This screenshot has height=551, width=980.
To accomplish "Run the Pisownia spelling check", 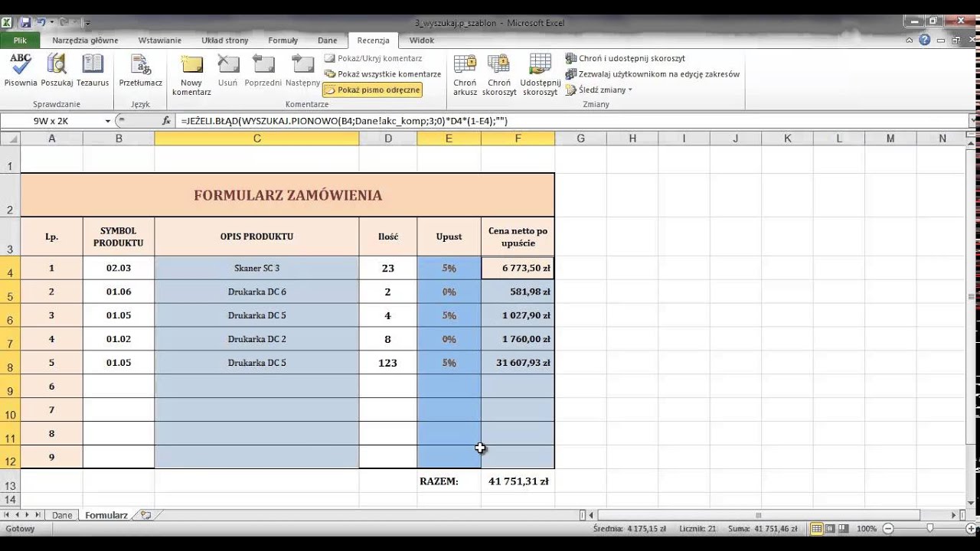I will (21, 70).
